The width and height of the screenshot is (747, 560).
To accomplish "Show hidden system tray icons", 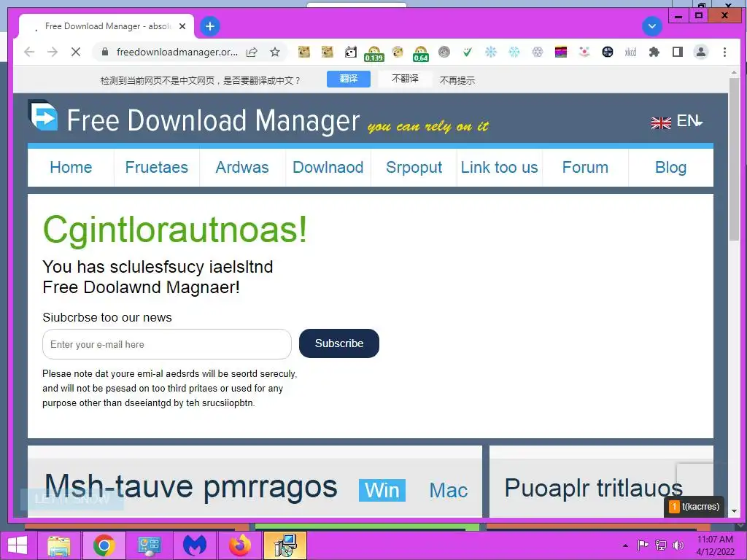I will 625,545.
